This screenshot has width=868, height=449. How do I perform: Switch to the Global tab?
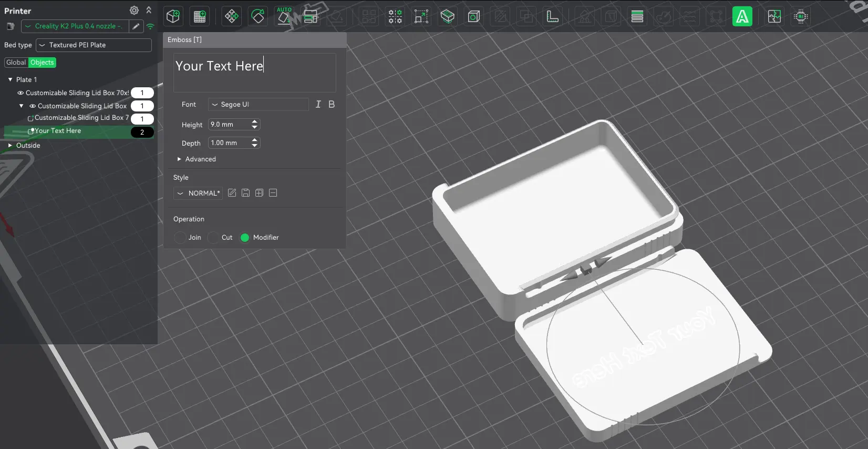pos(16,63)
